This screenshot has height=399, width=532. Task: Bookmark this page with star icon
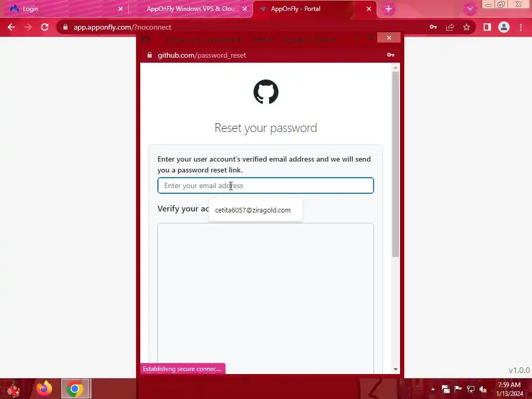(x=467, y=27)
